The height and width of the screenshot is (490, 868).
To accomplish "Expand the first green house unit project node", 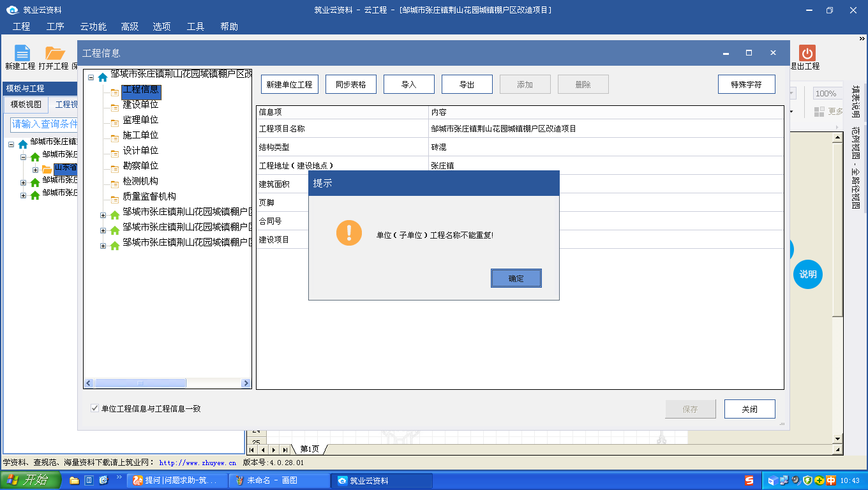I will point(103,215).
